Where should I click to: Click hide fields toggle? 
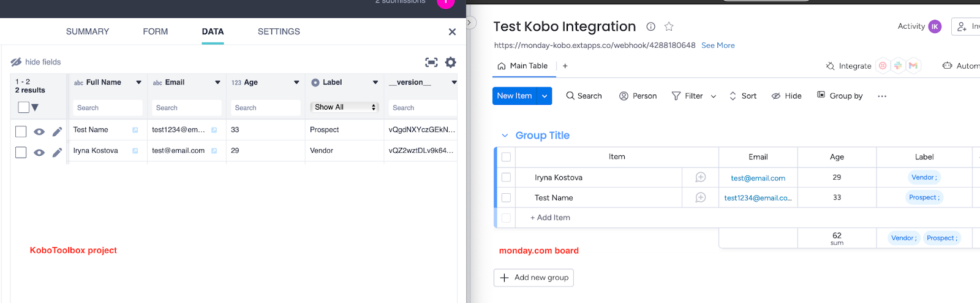click(36, 62)
